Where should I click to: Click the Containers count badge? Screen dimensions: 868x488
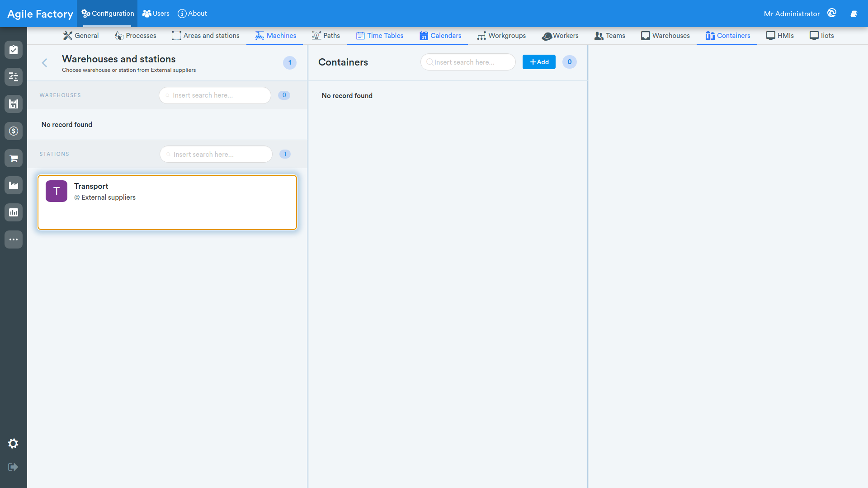[x=570, y=62]
